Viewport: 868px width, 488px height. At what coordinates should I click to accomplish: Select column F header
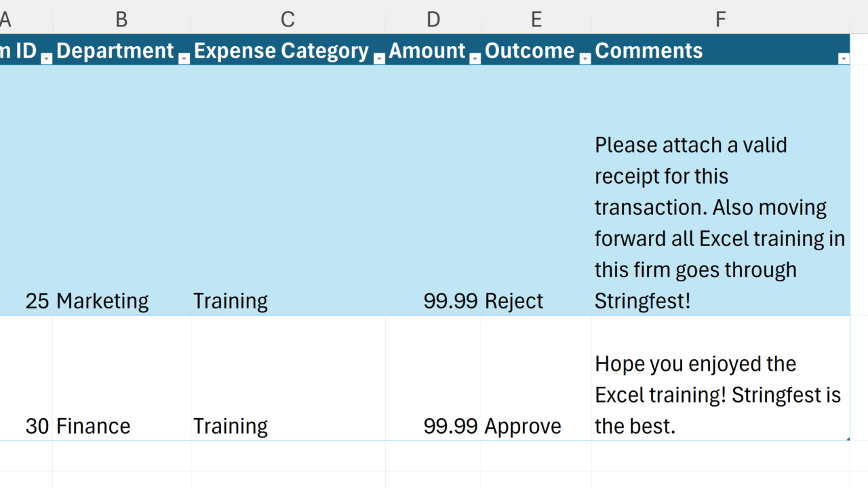click(720, 20)
